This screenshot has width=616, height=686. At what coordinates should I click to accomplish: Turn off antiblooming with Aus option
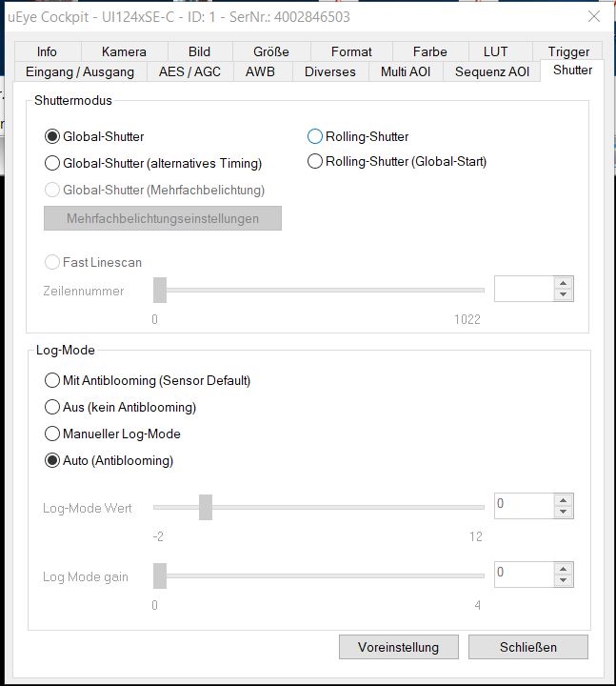(x=53, y=407)
